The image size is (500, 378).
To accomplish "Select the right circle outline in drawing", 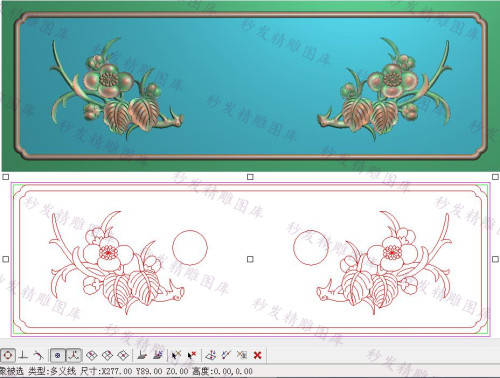I will pyautogui.click(x=311, y=248).
